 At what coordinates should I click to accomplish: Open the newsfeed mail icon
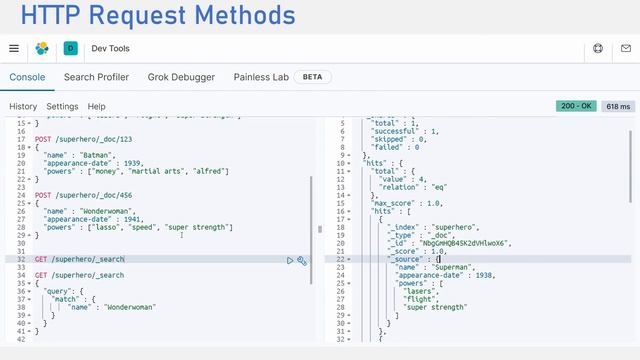click(626, 49)
